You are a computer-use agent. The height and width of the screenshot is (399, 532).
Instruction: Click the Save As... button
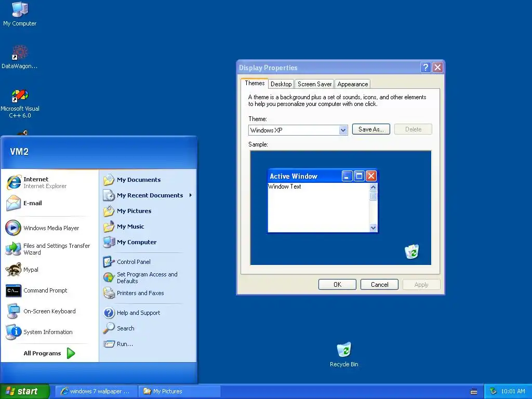371,129
